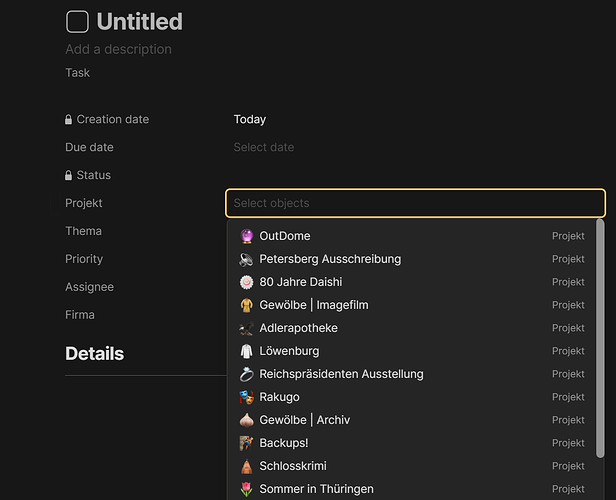Click the satellite icon beside Petersberg Ausschreibung
The width and height of the screenshot is (616, 500).
(x=246, y=259)
